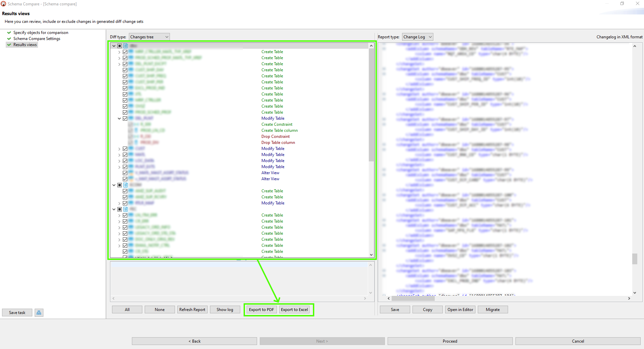The height and width of the screenshot is (349, 644).
Task: Click the Schema Compare logo in the title bar
Action: [3, 4]
